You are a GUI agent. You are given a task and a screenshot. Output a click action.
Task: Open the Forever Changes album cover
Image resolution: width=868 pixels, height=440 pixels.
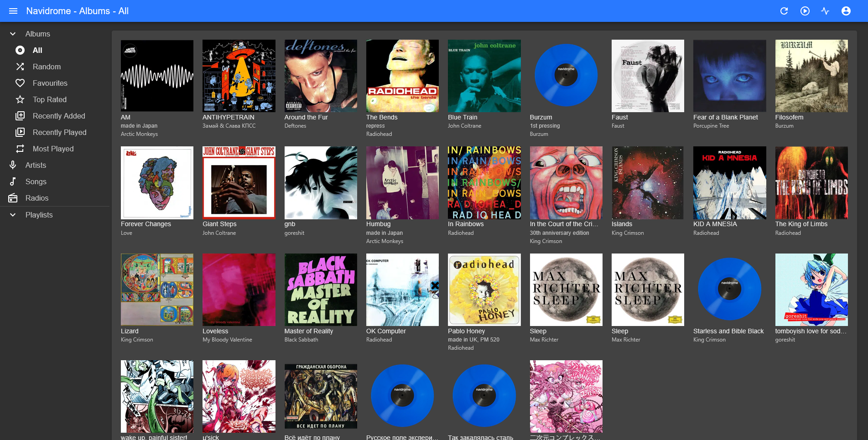point(157,183)
